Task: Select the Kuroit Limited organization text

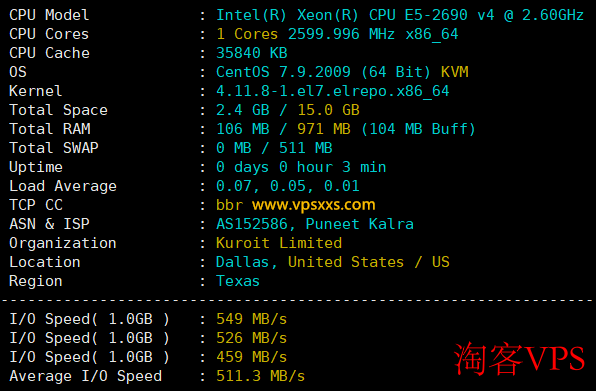Action: click(x=279, y=243)
